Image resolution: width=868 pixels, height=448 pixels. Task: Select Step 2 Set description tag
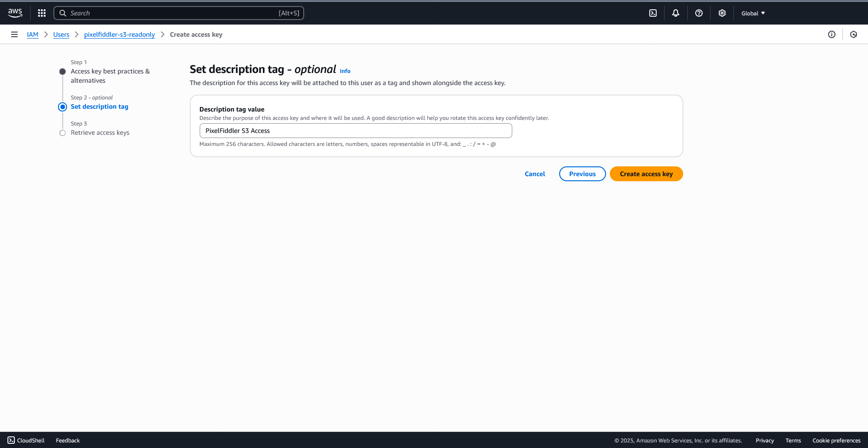click(99, 107)
